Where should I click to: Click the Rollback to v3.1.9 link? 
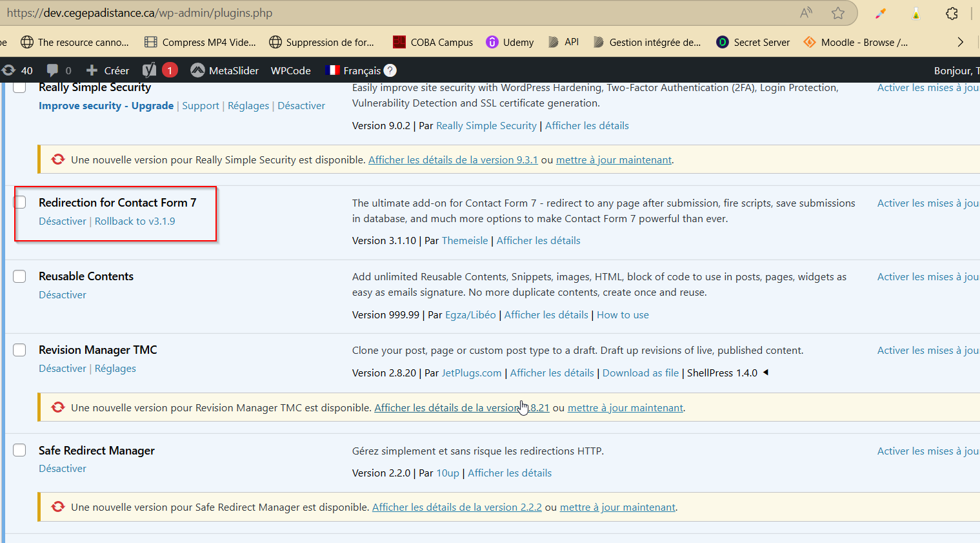pos(135,221)
